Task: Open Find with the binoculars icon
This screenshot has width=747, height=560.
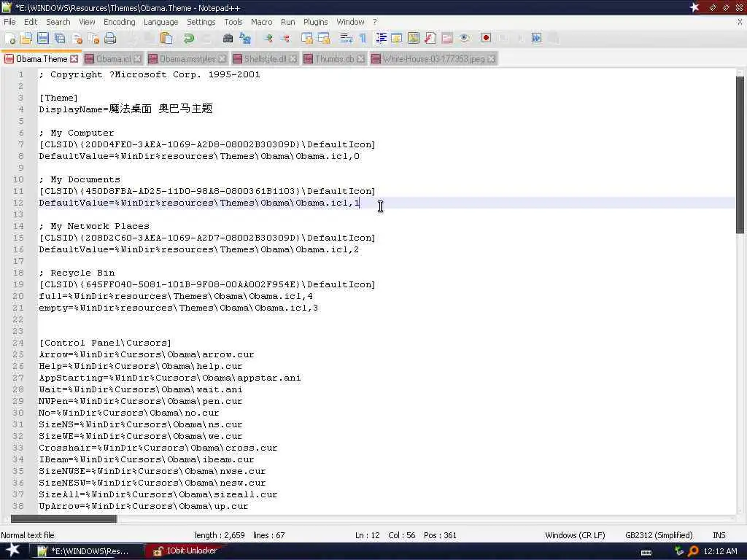Action: point(228,39)
